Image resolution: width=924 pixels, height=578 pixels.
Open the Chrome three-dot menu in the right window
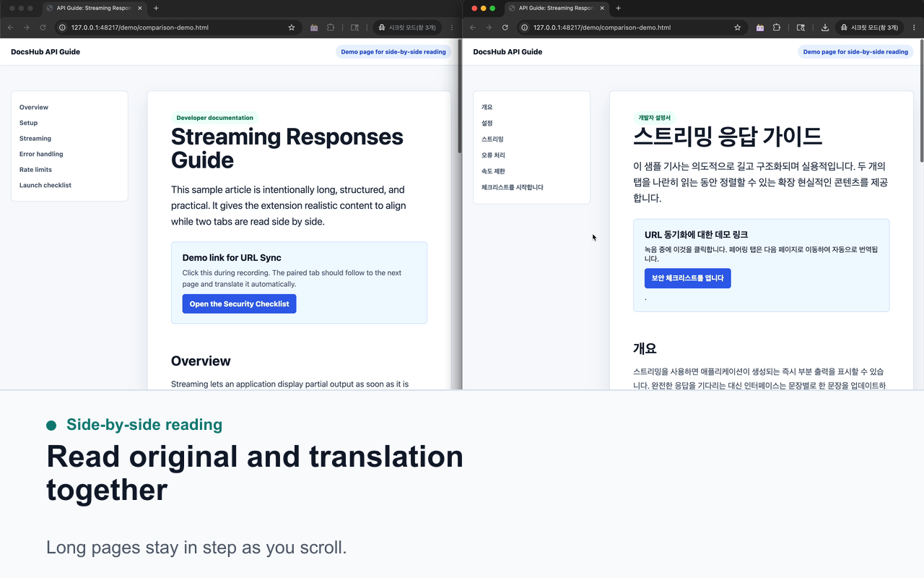(x=914, y=27)
